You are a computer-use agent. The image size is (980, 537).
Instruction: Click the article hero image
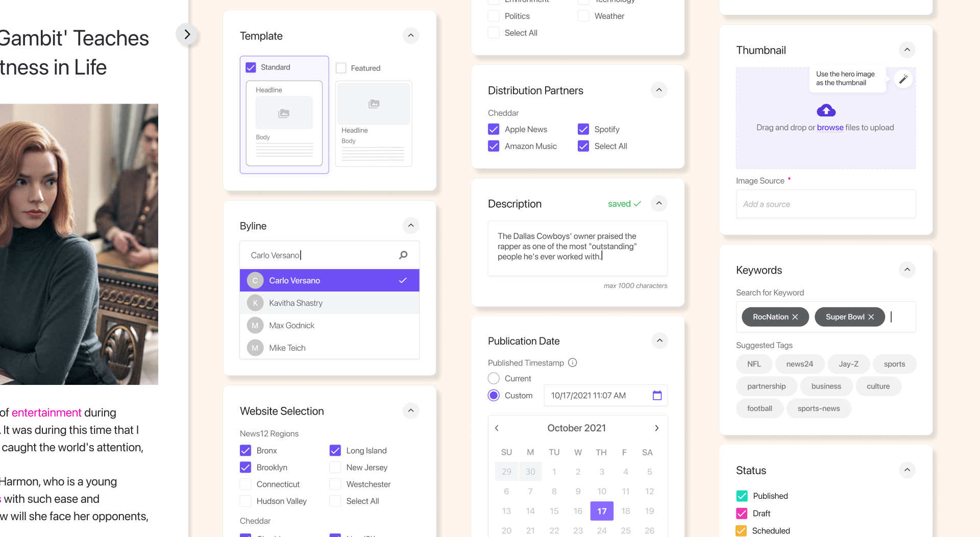pyautogui.click(x=79, y=245)
